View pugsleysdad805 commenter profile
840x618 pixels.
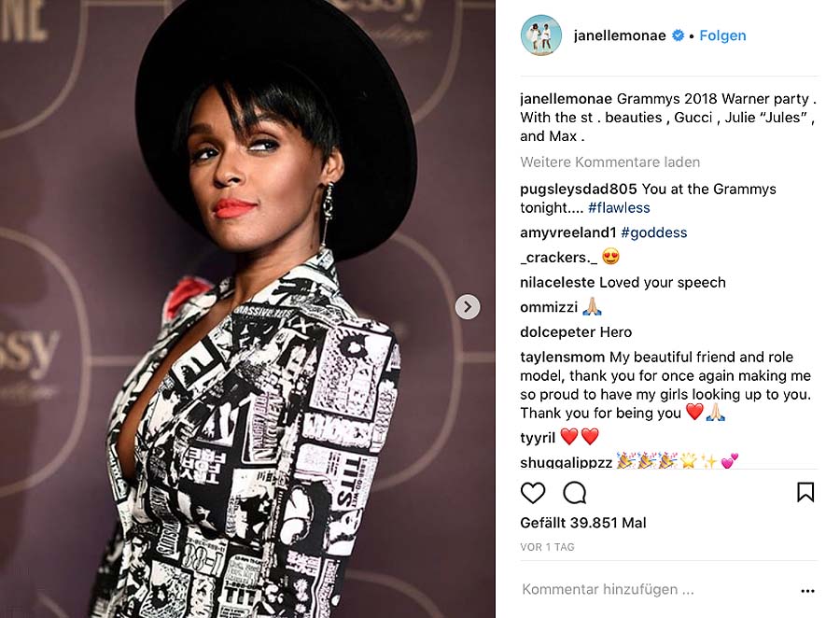tap(578, 189)
